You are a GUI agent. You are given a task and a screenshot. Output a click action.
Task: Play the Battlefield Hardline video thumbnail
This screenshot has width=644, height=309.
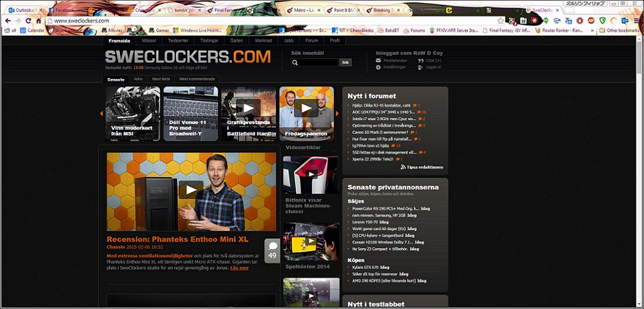point(249,108)
